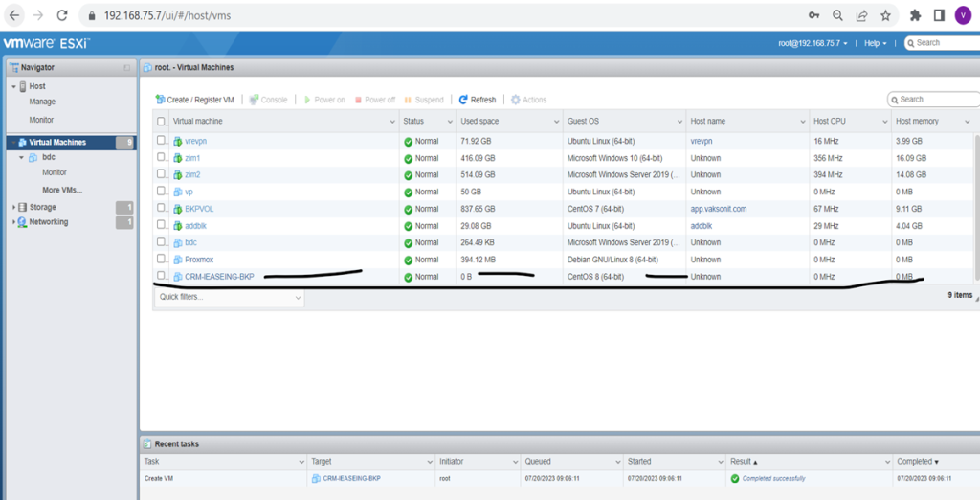Viewport: 980px width, 500px height.
Task: Check the vrevpn VM checkbox
Action: [161, 141]
